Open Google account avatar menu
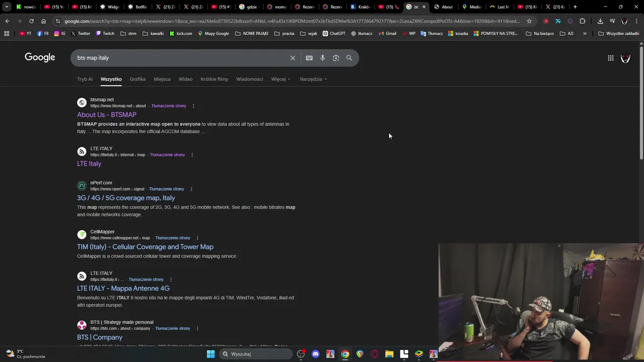The width and height of the screenshot is (644, 362). pyautogui.click(x=625, y=58)
